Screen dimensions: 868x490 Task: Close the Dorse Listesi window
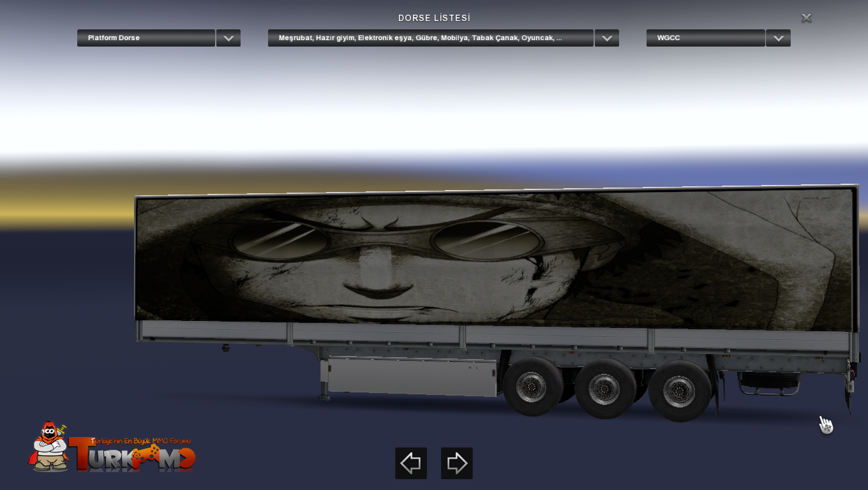(806, 18)
